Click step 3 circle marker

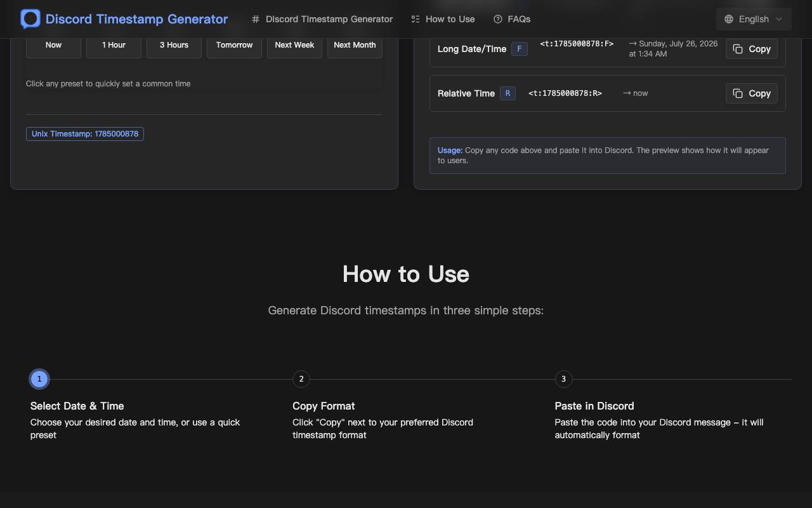(563, 379)
